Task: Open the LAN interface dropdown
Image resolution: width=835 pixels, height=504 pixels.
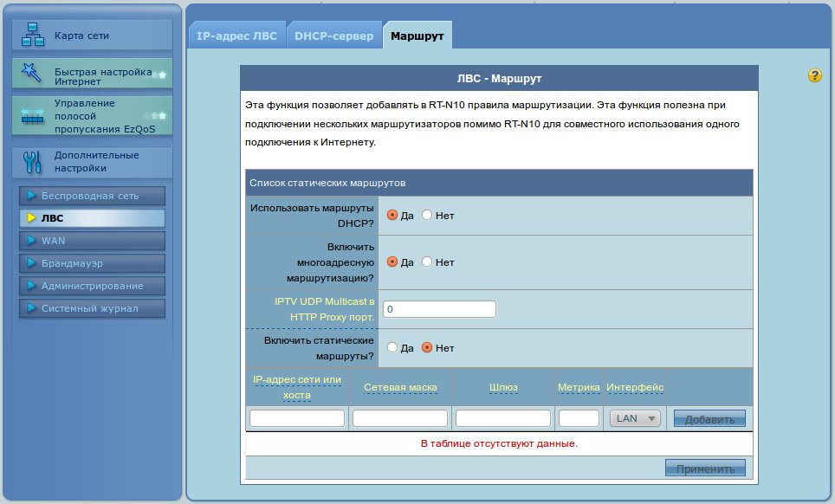Action: [x=636, y=418]
